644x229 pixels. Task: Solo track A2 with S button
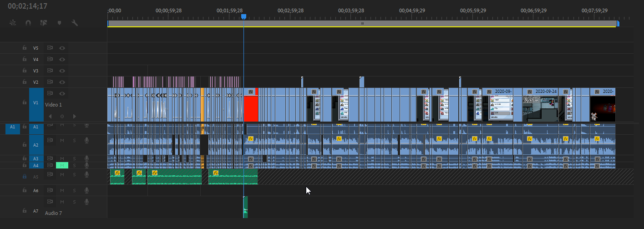coord(74,144)
